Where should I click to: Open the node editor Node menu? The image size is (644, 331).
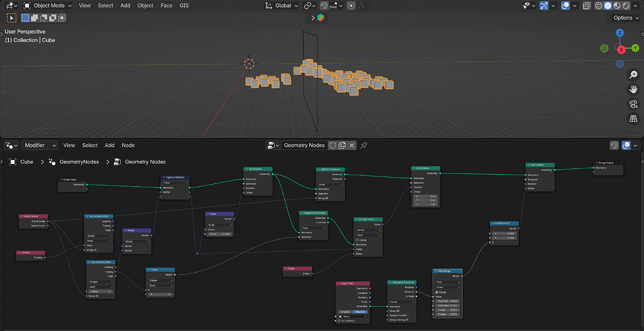pos(128,145)
